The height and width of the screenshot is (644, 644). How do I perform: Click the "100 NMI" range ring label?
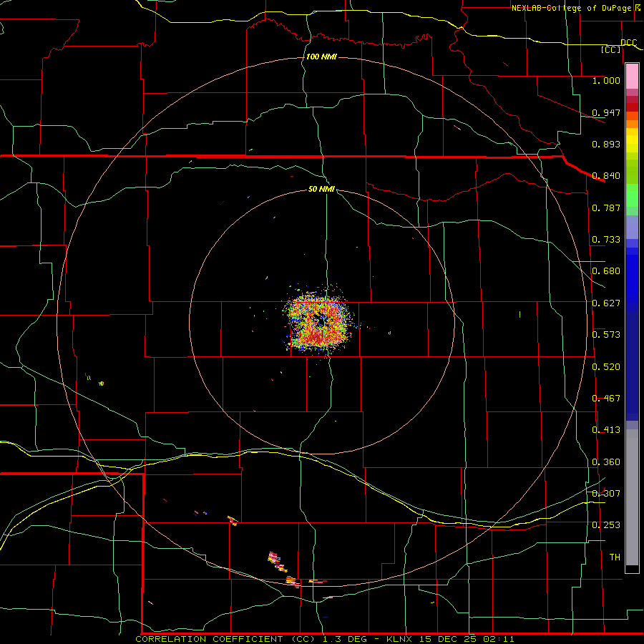click(321, 57)
